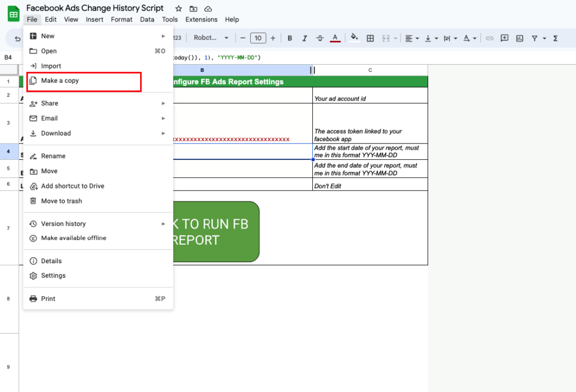The width and height of the screenshot is (576, 392).
Task: Open the cell borders tool
Action: tap(370, 38)
